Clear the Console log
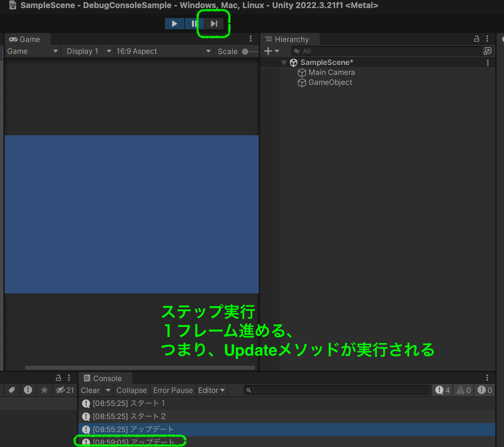The height and width of the screenshot is (447, 504). (x=90, y=390)
